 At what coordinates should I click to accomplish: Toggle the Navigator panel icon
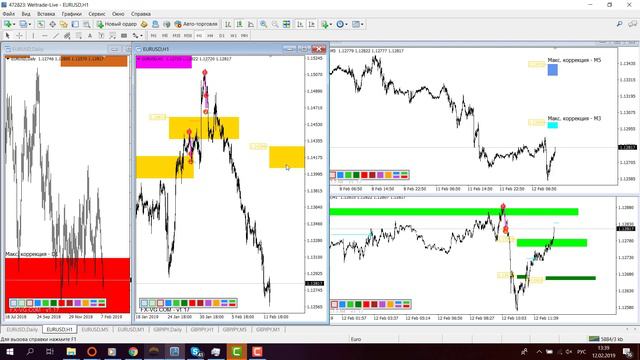[63, 24]
